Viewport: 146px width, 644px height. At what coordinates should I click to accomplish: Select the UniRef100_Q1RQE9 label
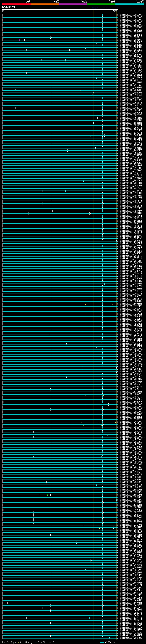(x=131, y=346)
